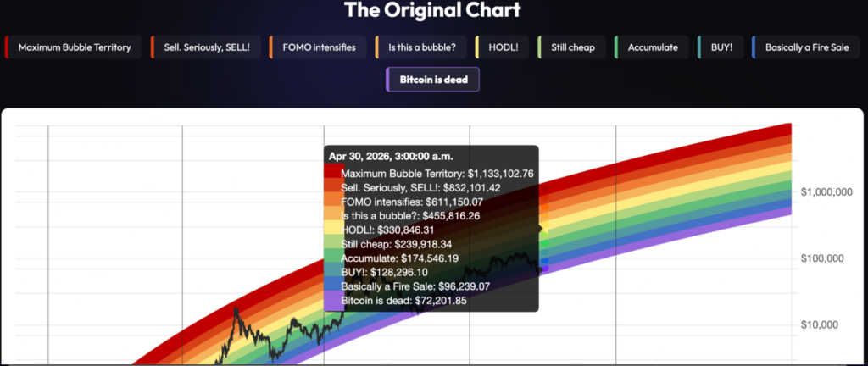The width and height of the screenshot is (868, 366).
Task: Click the red swatch beside Maximum Bubble Territory
Action: tap(7, 47)
